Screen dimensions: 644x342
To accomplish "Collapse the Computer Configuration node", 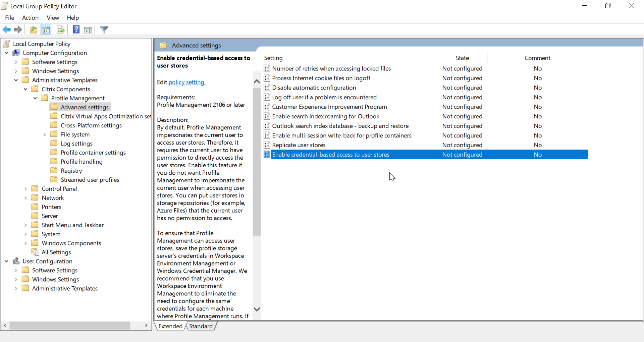I will tap(6, 53).
